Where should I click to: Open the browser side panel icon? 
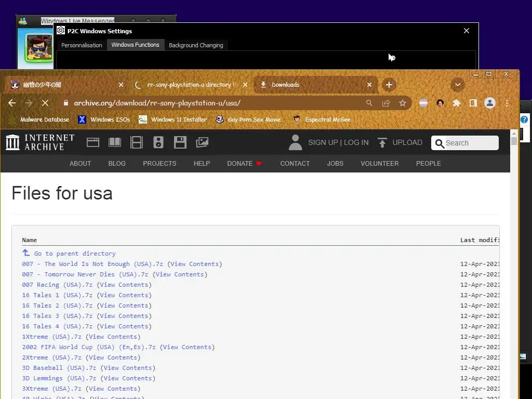click(x=473, y=103)
